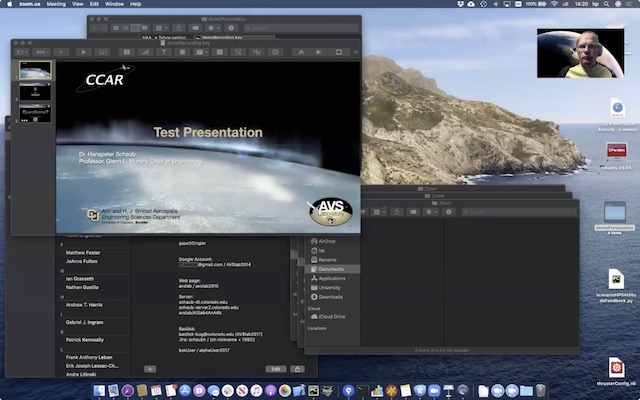
Task: Open the Help menu in menu bar
Action: (x=136, y=4)
